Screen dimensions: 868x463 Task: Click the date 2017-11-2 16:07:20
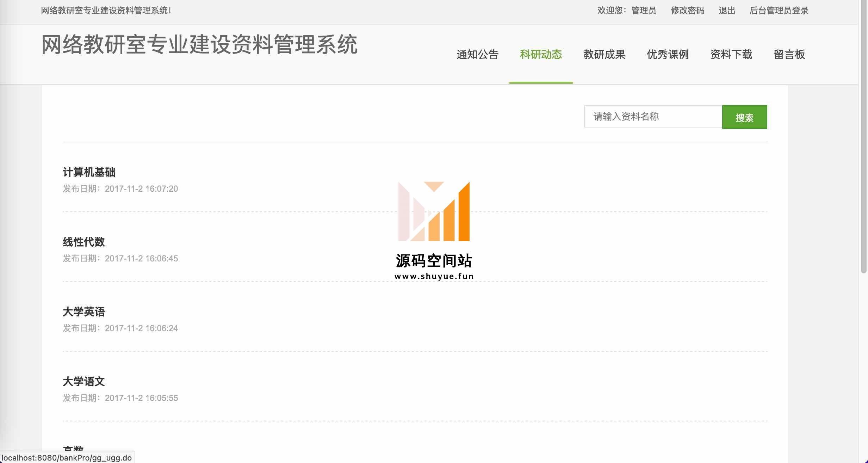(141, 189)
